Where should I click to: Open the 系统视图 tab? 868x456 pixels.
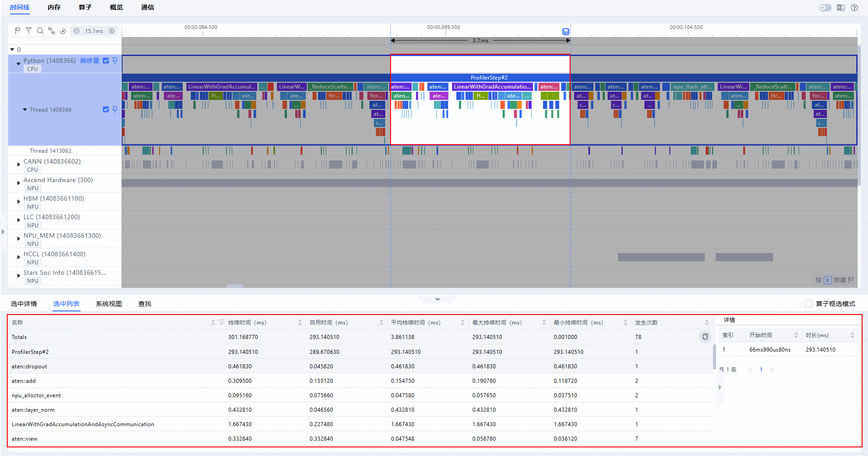click(108, 304)
